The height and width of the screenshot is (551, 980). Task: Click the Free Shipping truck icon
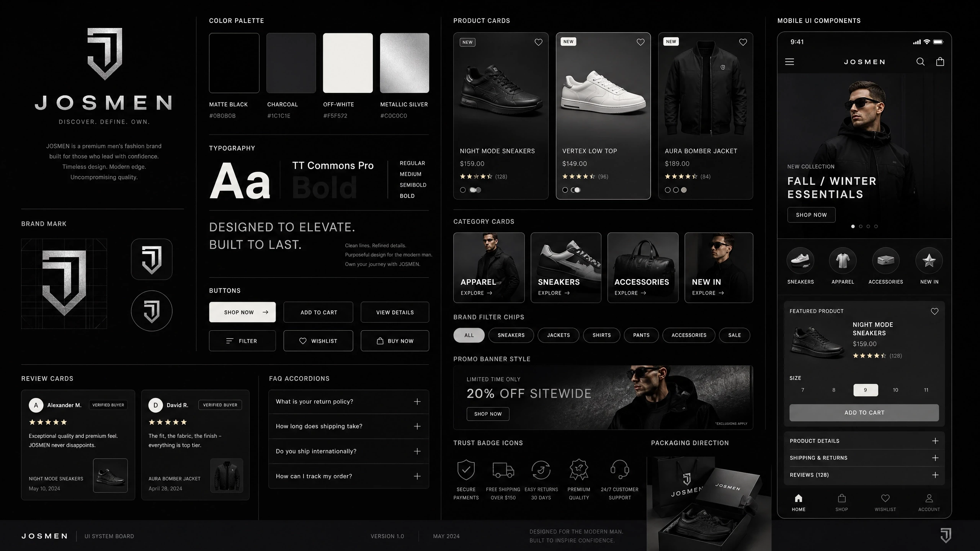[x=503, y=470]
